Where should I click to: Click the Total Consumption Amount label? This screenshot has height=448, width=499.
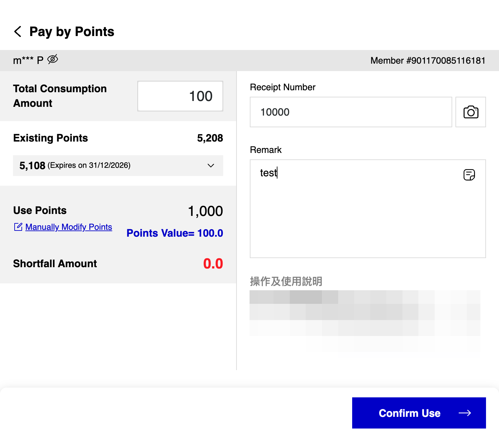(60, 96)
